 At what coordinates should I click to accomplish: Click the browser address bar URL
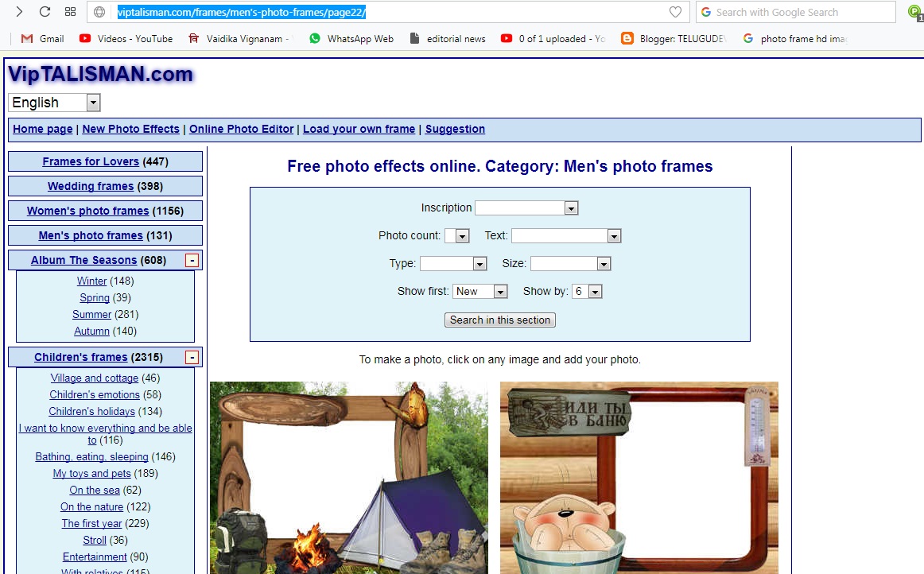242,12
